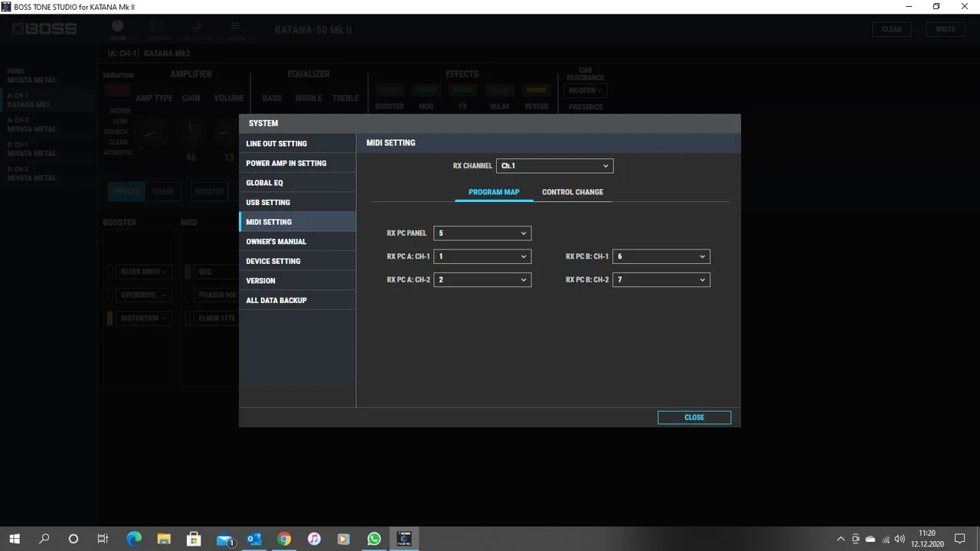Open the network tray icon
The image size is (980, 551).
tap(886, 539)
